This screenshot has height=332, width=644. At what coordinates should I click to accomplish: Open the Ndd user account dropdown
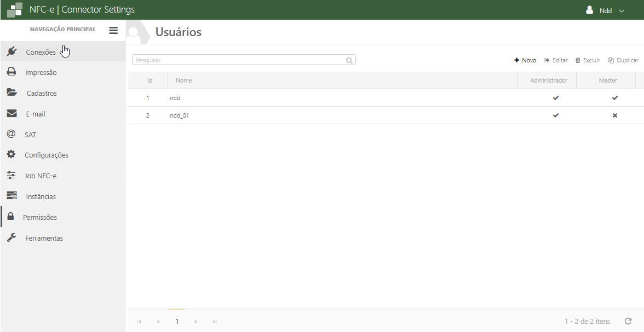(605, 10)
